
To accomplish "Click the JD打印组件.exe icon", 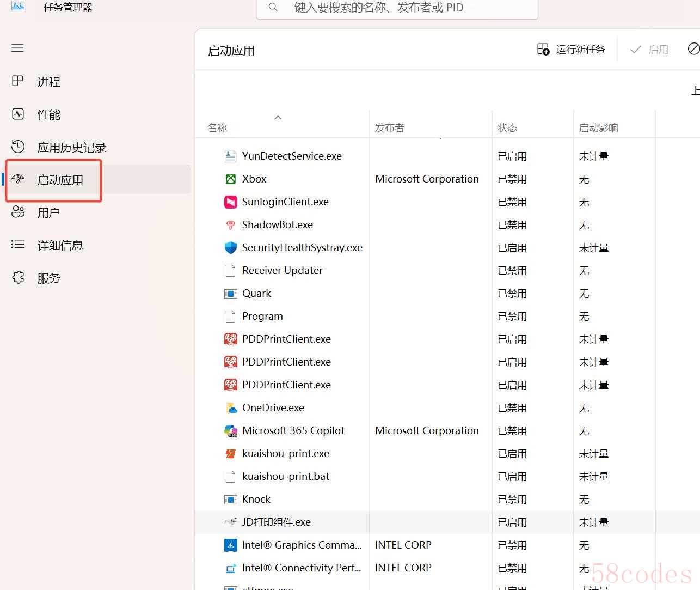I will 231,522.
